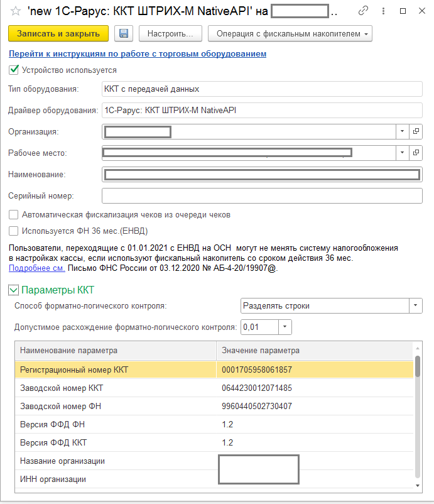The image size is (434, 504).
Task: Open permissible discrepancy 0,01 dropdown
Action: pos(285,327)
